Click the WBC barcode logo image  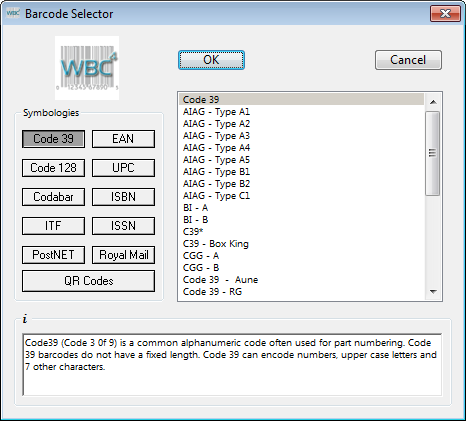[x=87, y=68]
